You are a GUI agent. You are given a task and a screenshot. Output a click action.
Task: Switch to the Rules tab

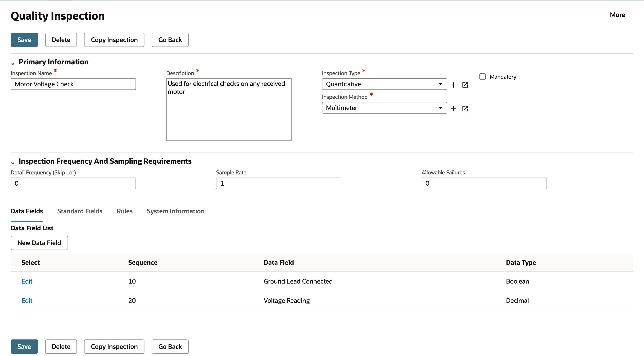pos(125,211)
